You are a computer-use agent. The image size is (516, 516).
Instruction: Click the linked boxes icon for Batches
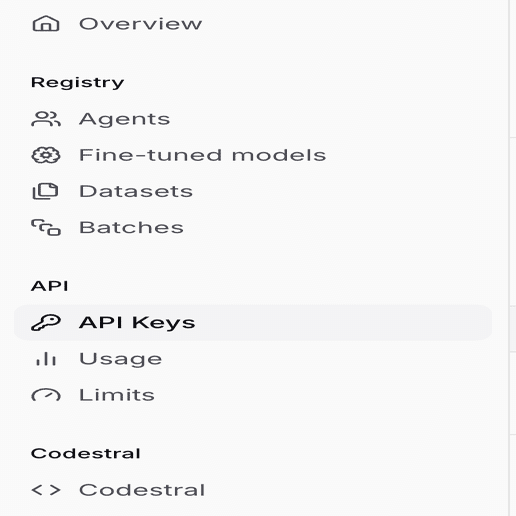click(x=46, y=227)
